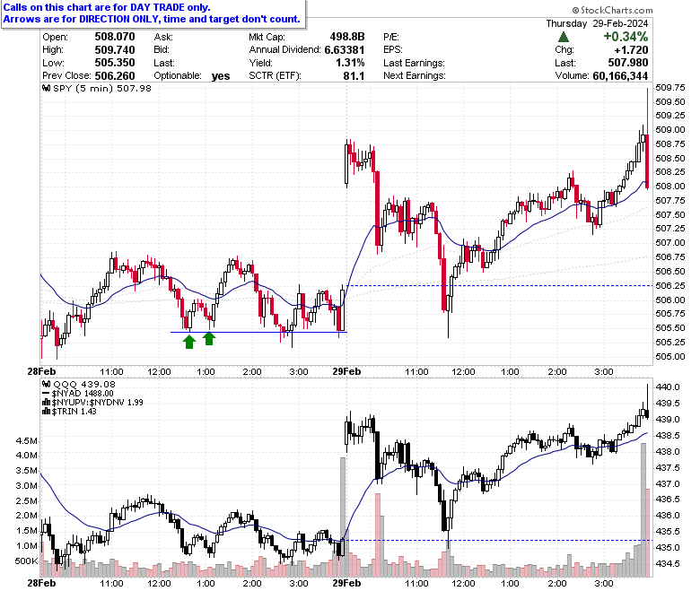Click the 508.00 price axis label
Screen dimensions: 700x591
coord(670,187)
